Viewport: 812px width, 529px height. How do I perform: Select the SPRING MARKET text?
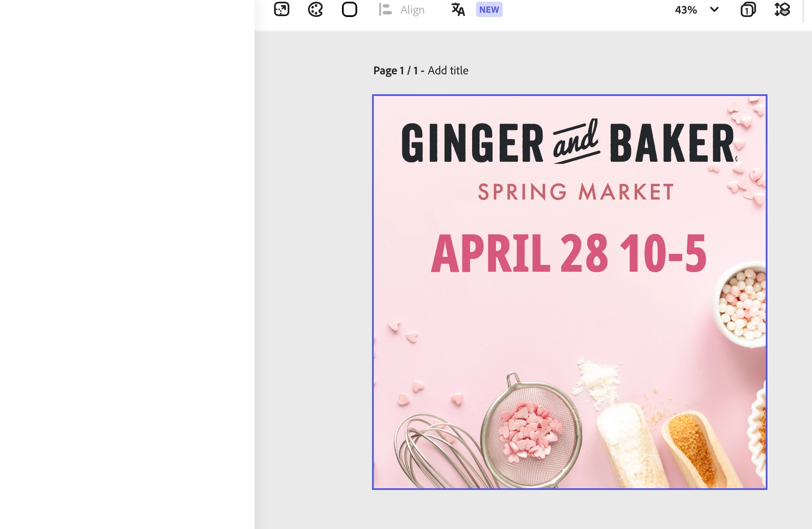coord(576,192)
